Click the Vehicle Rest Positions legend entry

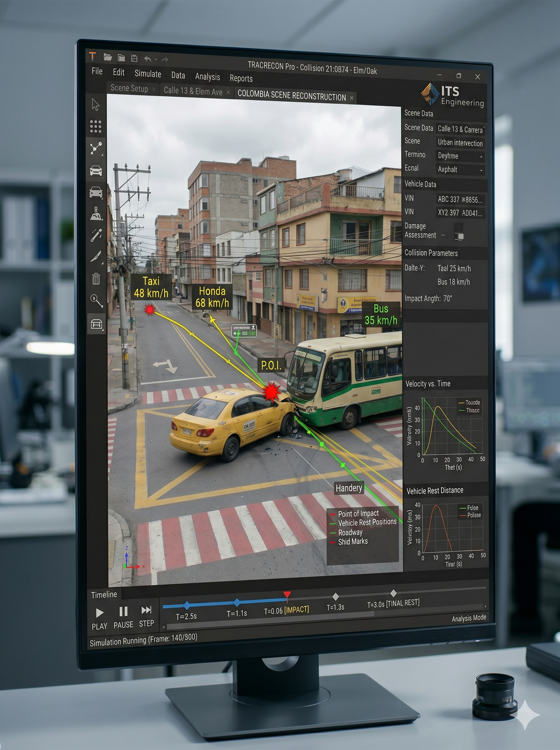pos(363,523)
